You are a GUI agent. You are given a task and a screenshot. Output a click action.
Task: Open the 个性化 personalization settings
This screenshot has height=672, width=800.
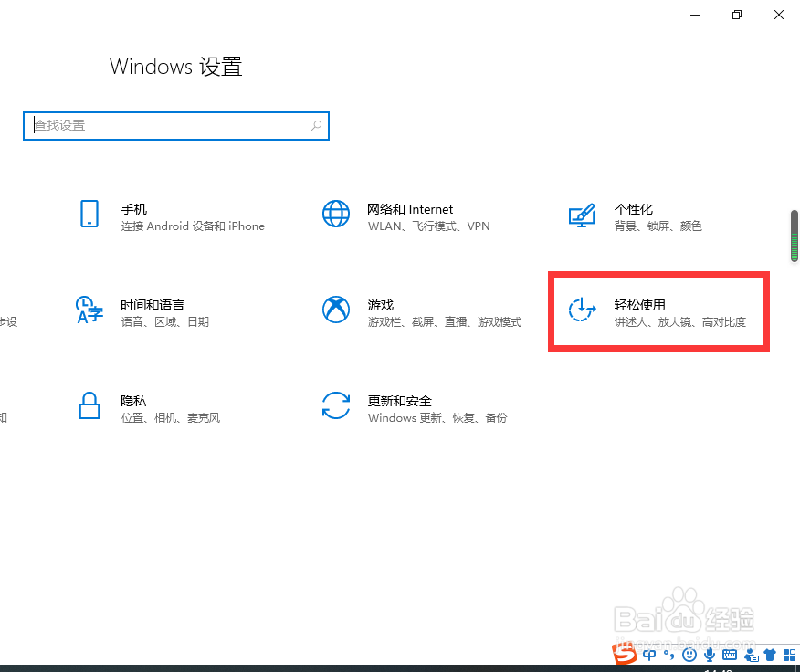636,216
